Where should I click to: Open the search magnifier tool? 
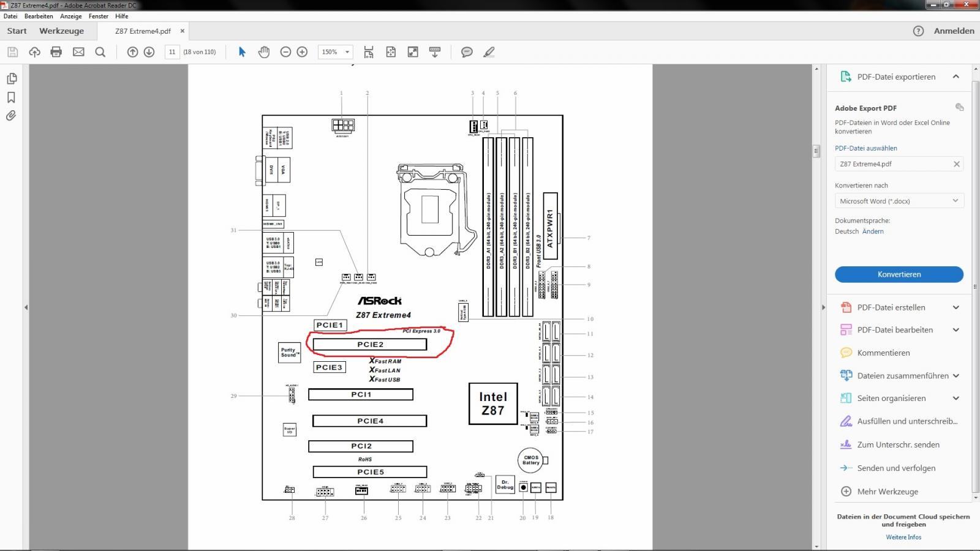(100, 52)
